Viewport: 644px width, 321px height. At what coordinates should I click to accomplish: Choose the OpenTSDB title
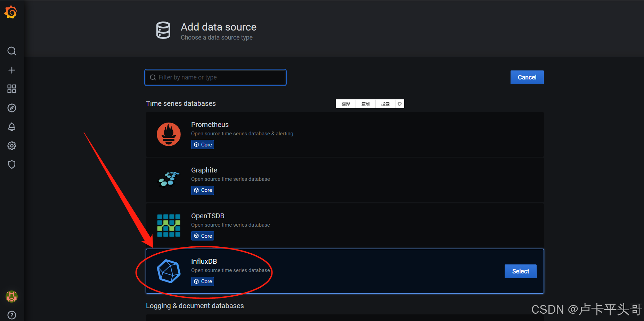coord(208,216)
